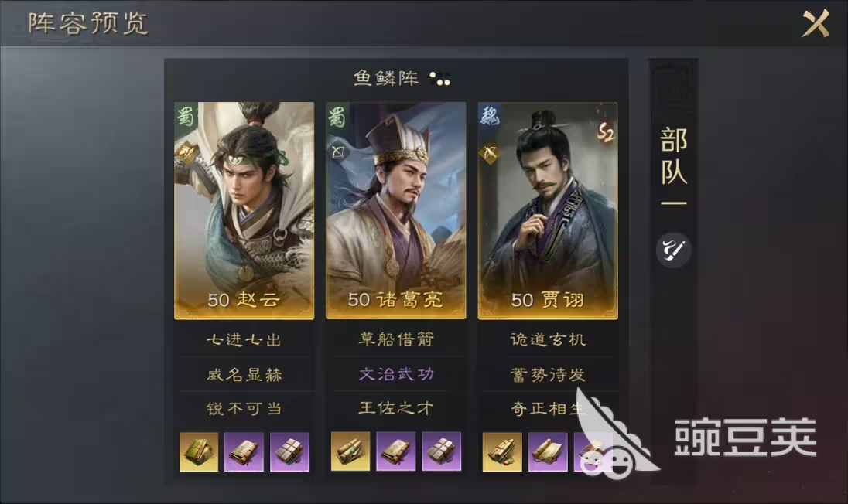
Task: Select the 蓄势待发 skill
Action: [548, 374]
